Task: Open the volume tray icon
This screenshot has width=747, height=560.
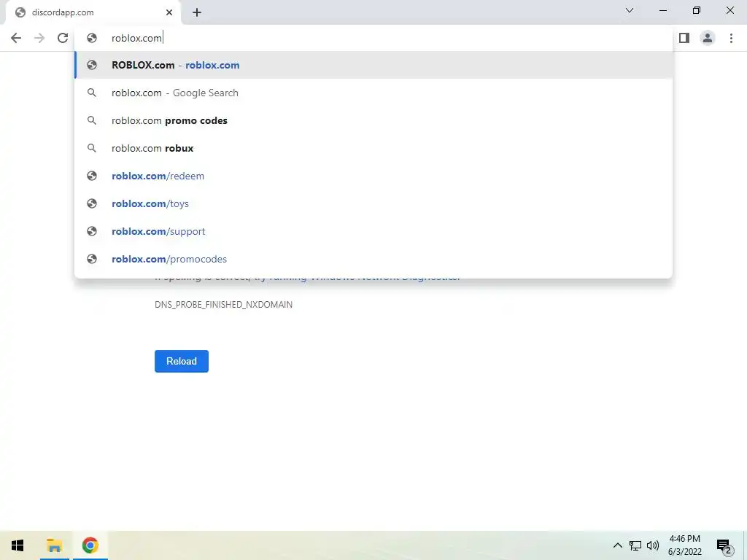Action: tap(653, 545)
